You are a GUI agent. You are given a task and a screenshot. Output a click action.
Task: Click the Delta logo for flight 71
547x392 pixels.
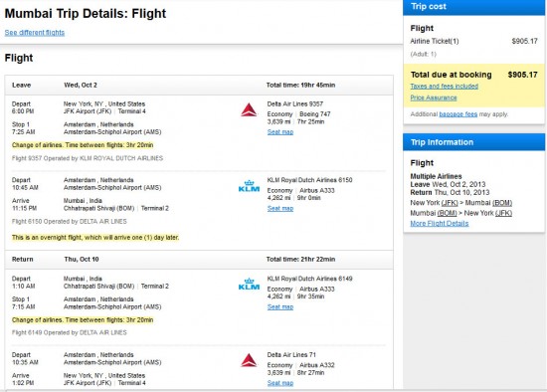tap(249, 360)
